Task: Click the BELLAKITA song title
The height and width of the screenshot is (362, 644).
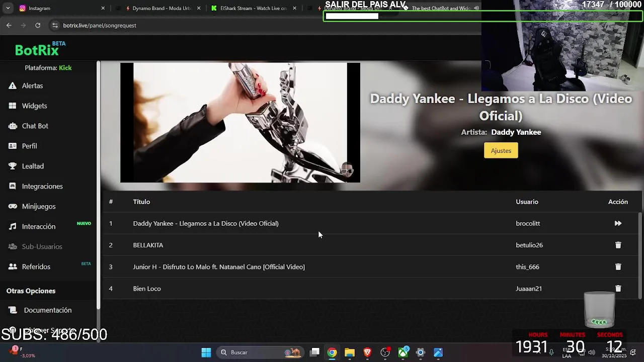Action: tap(148, 245)
